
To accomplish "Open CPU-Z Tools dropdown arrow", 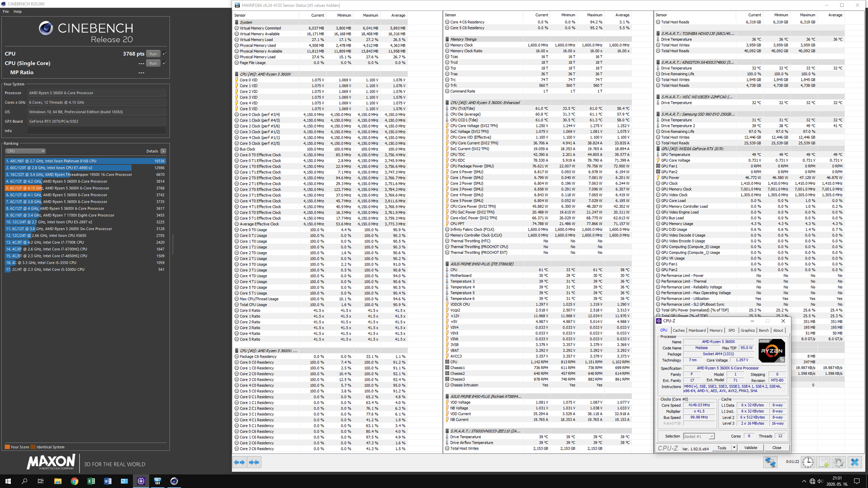I will (x=734, y=448).
